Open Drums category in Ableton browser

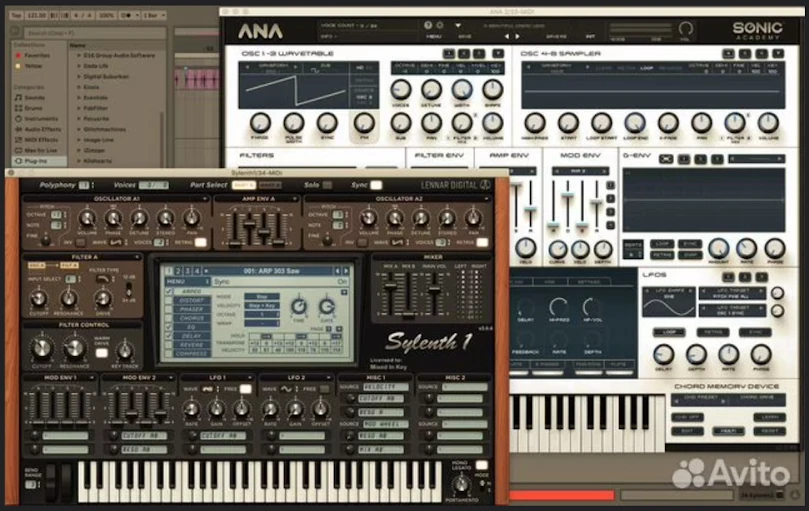tap(29, 108)
